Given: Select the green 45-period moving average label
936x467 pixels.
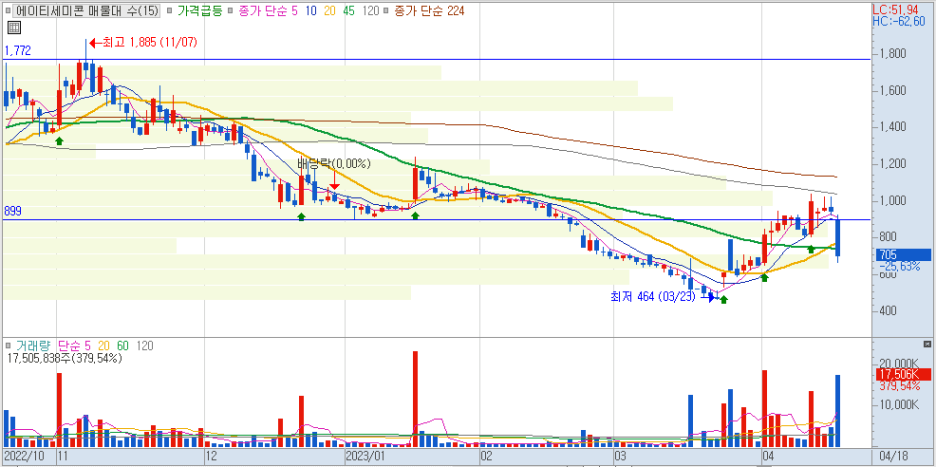Looking at the screenshot, I should click(350, 11).
